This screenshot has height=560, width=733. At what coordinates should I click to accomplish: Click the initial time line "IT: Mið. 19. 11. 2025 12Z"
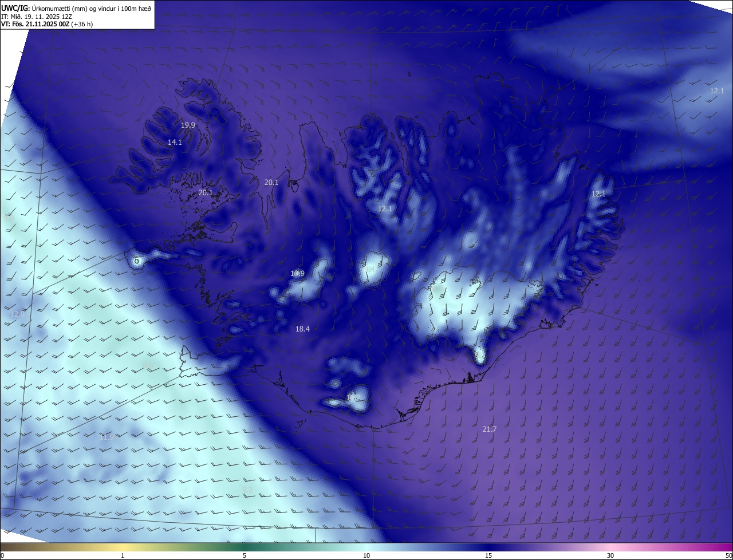pyautogui.click(x=37, y=16)
